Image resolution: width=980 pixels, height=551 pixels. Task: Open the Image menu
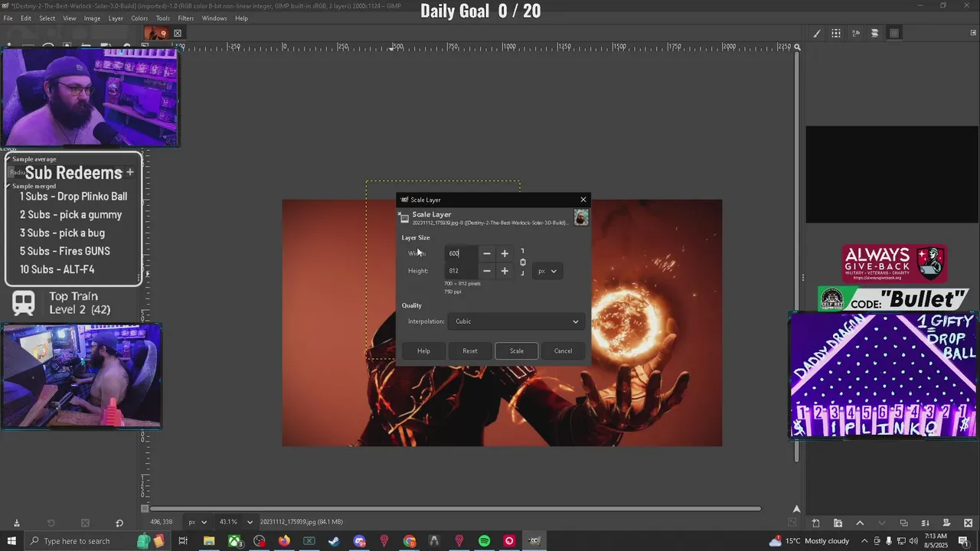point(92,18)
